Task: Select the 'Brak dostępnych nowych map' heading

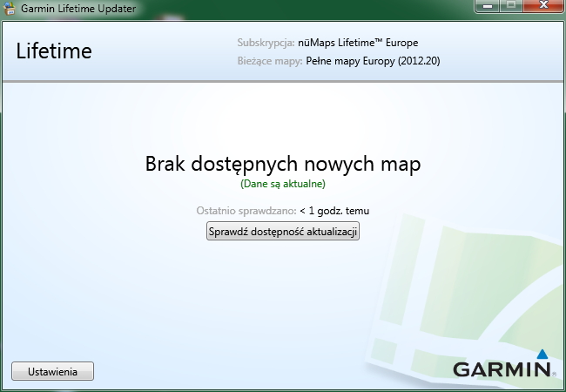Action: [283, 164]
